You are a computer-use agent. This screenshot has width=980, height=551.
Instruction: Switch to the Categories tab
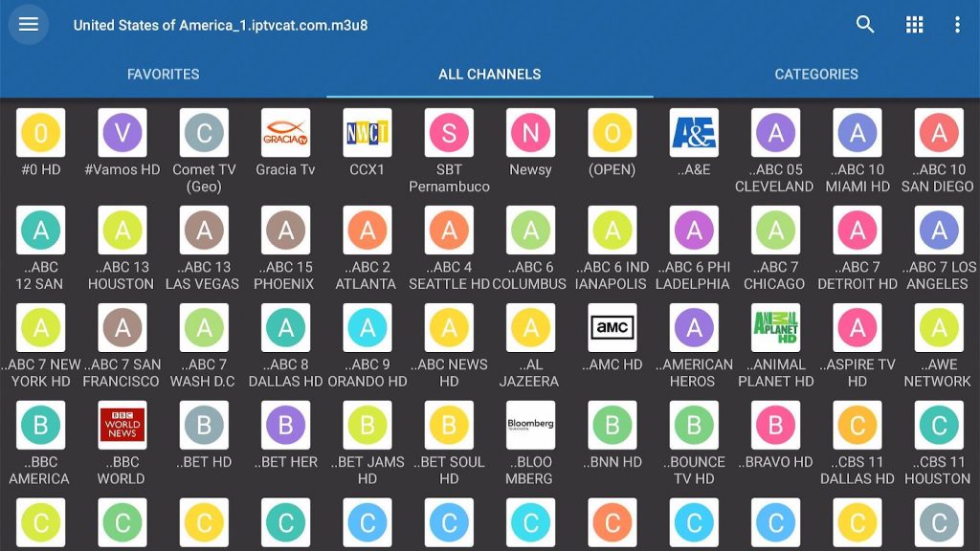pyautogui.click(x=816, y=75)
